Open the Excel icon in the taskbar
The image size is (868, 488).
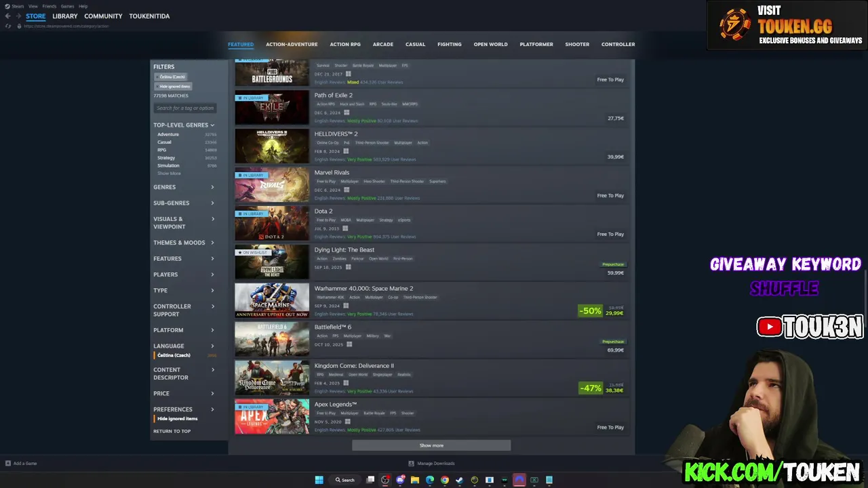pos(534,480)
